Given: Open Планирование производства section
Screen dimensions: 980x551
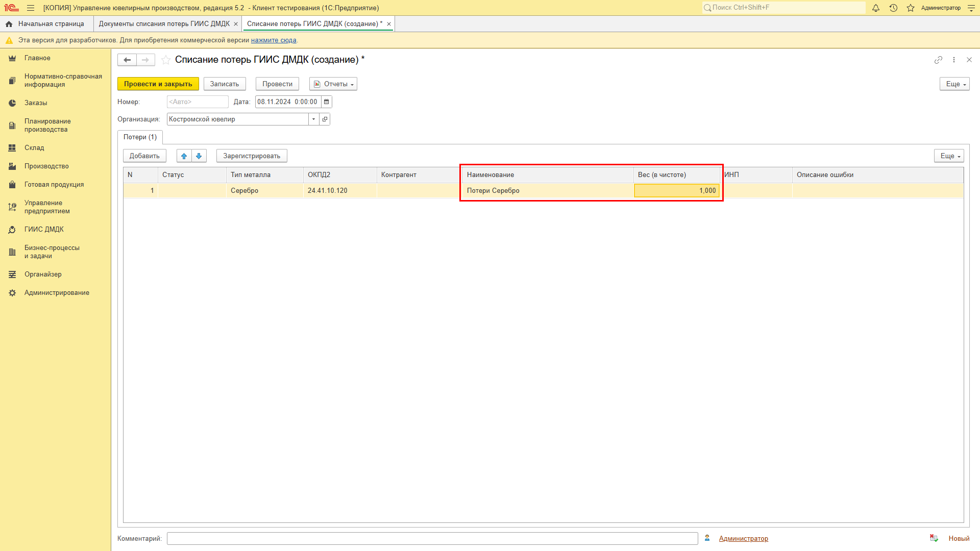Looking at the screenshot, I should coord(47,126).
